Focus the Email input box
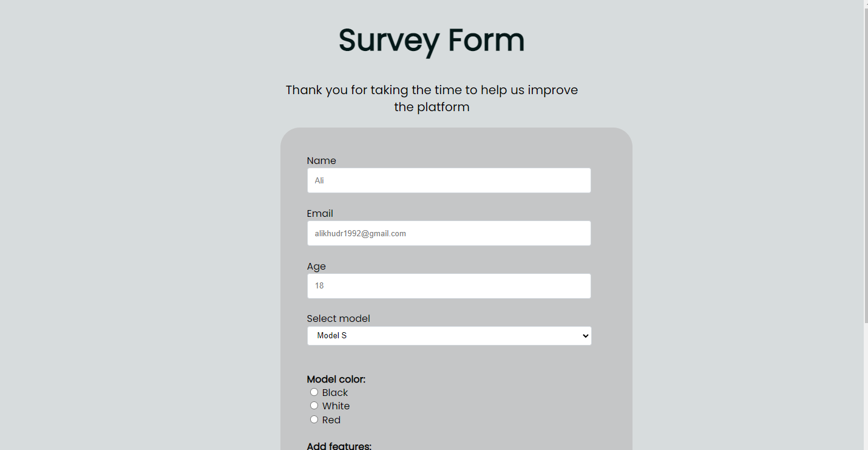 point(449,233)
